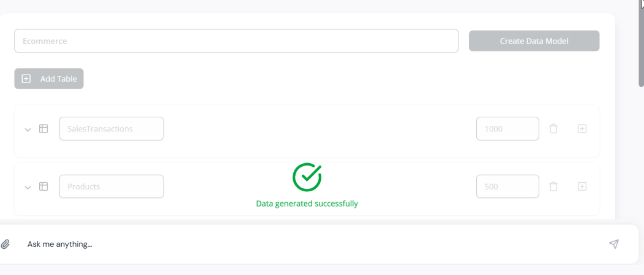Delete the SalesTransactions table with trash icon
This screenshot has width=644, height=275.
click(553, 129)
